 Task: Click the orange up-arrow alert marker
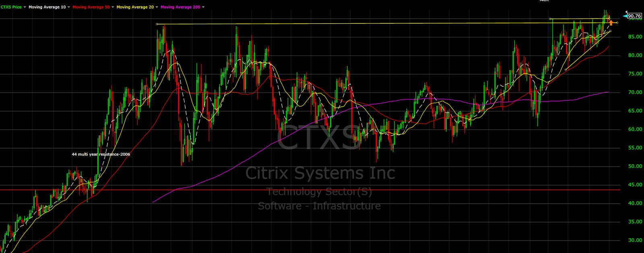click(x=611, y=23)
